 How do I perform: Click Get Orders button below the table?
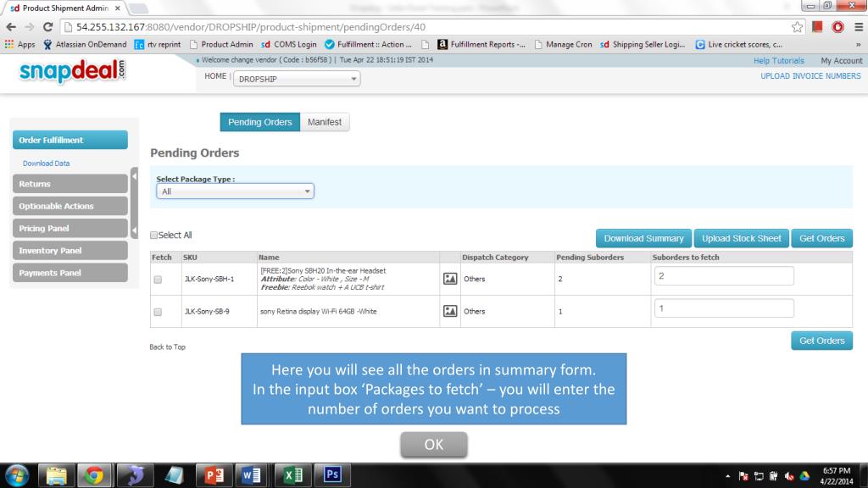821,341
